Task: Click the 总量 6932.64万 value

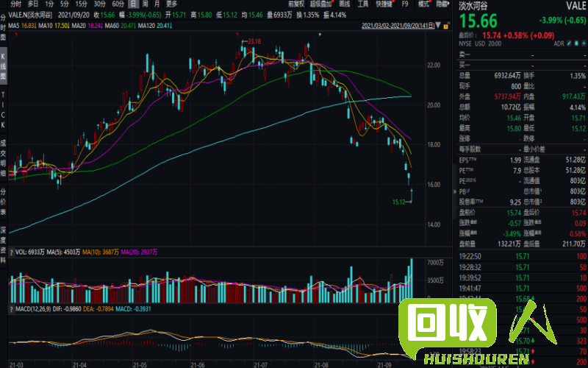Action: point(507,76)
